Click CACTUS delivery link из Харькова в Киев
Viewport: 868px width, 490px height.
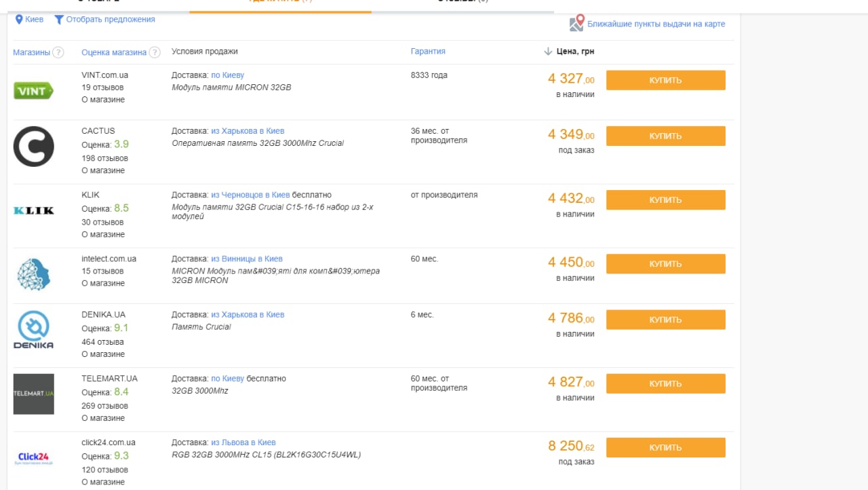tap(248, 131)
